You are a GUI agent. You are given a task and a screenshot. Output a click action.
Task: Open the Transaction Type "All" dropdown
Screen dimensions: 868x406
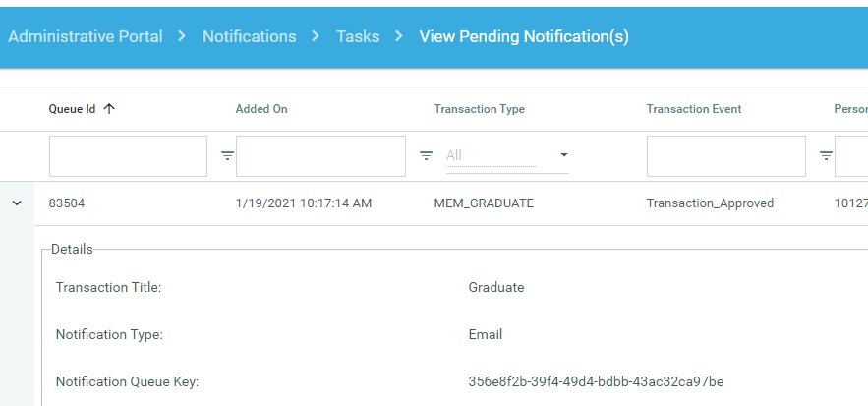click(x=507, y=155)
